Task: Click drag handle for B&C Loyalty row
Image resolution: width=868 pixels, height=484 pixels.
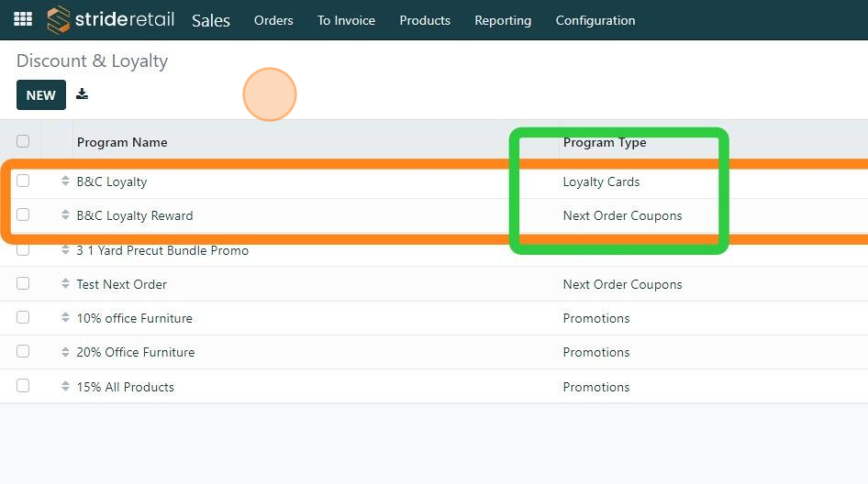Action: tap(65, 181)
